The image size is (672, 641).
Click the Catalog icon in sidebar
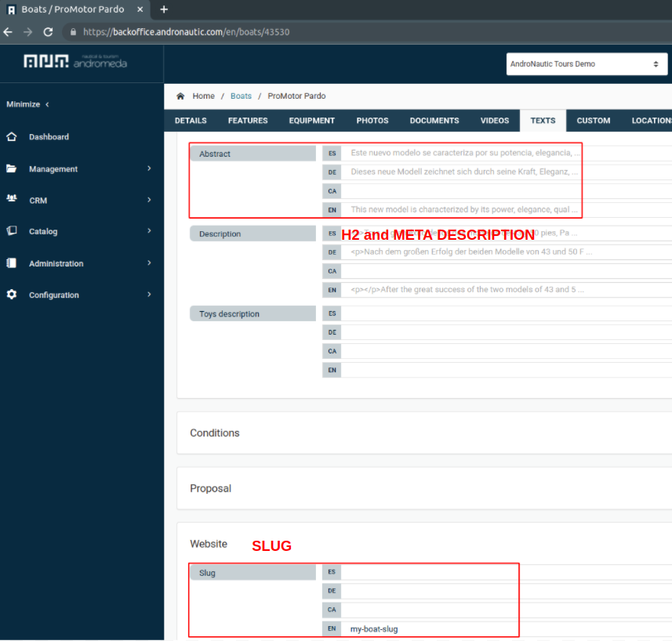[x=12, y=231]
